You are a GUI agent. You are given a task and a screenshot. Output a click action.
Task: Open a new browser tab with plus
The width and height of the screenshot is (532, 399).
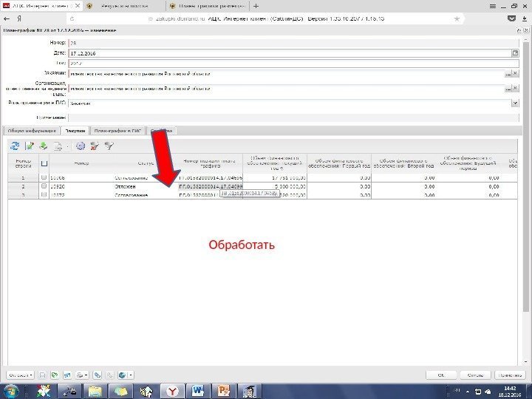[256, 6]
